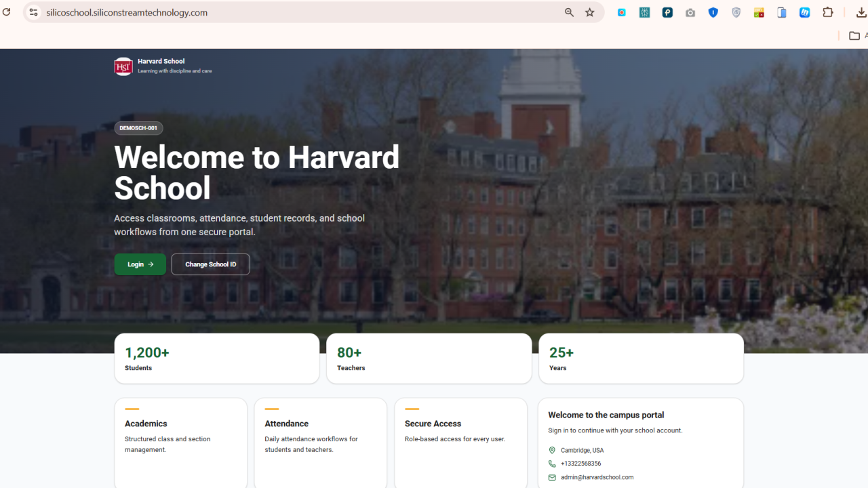Click the DEMOSCH-001 school ID badge

(138, 128)
